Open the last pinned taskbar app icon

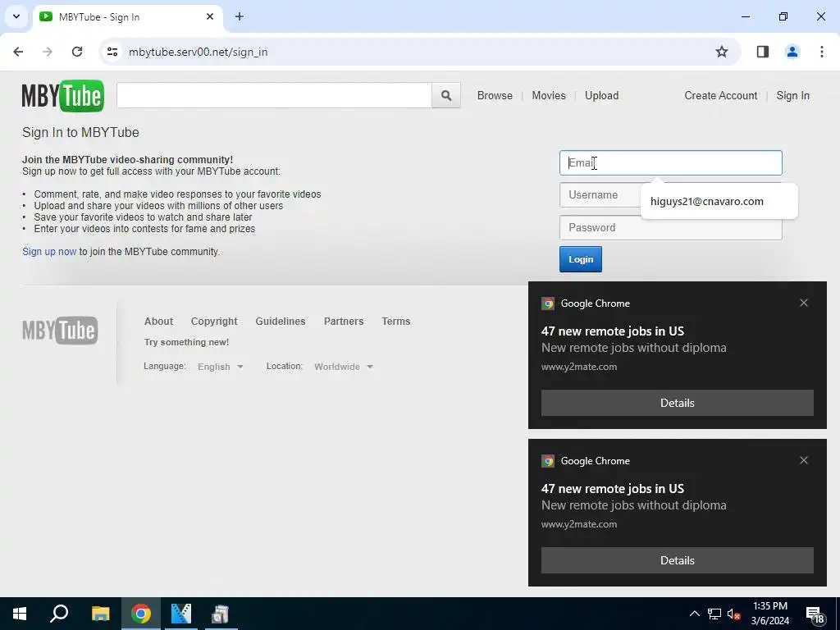pos(220,614)
